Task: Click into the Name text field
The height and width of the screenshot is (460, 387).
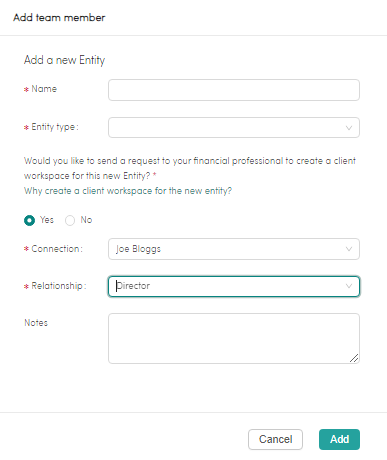Action: point(234,90)
